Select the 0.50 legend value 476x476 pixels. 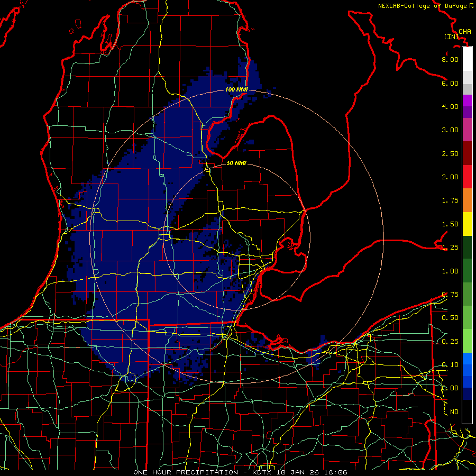(x=450, y=318)
